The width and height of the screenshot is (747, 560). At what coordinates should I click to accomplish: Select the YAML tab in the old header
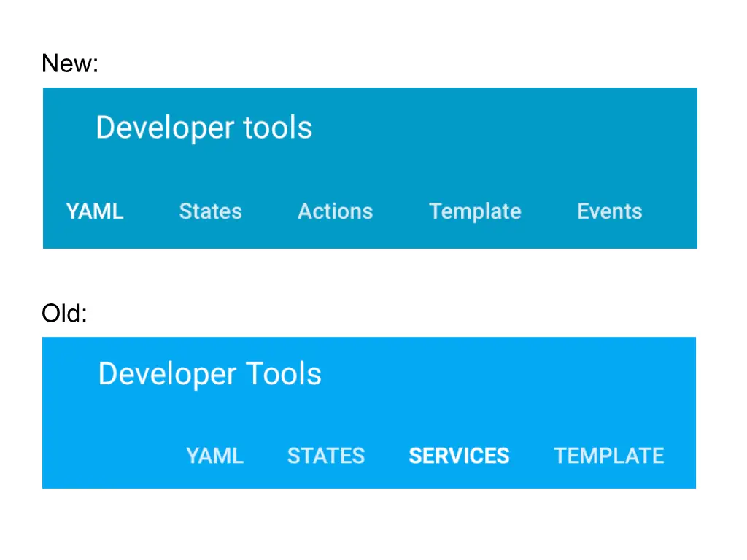pyautogui.click(x=214, y=456)
